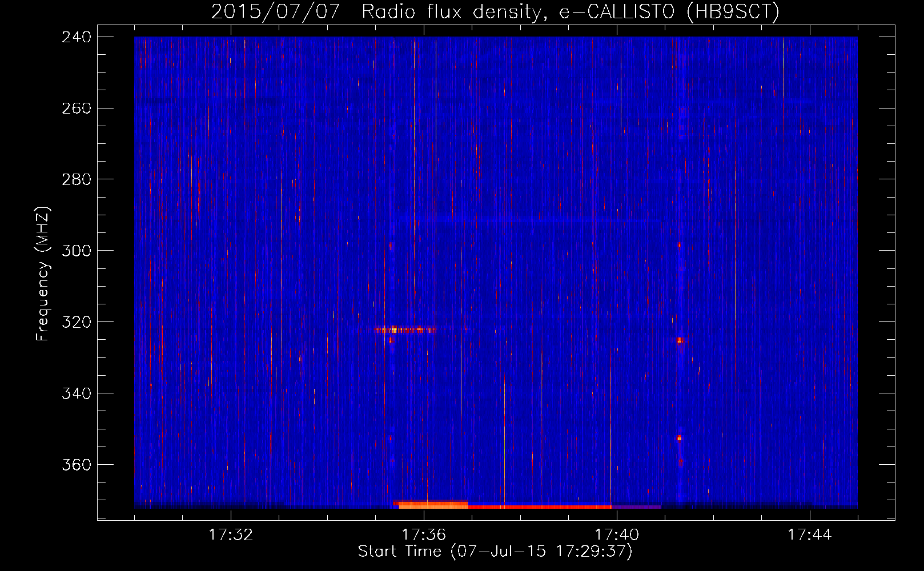Screen dimensions: 924x571
Task: Click the 2015/07/07 date in title
Action: tap(276, 11)
